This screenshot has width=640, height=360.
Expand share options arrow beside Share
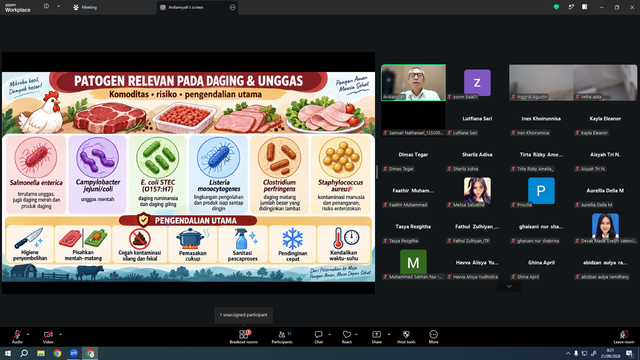coord(389,334)
